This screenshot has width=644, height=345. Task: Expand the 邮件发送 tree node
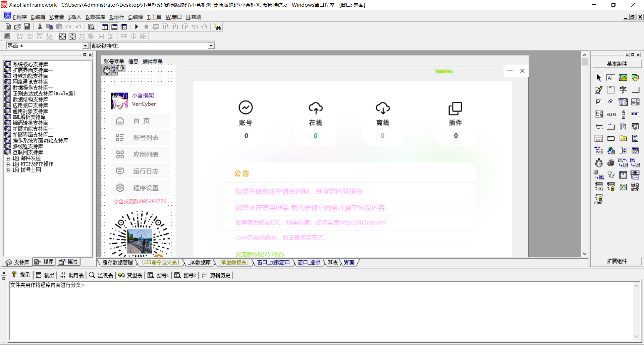[x=8, y=158]
